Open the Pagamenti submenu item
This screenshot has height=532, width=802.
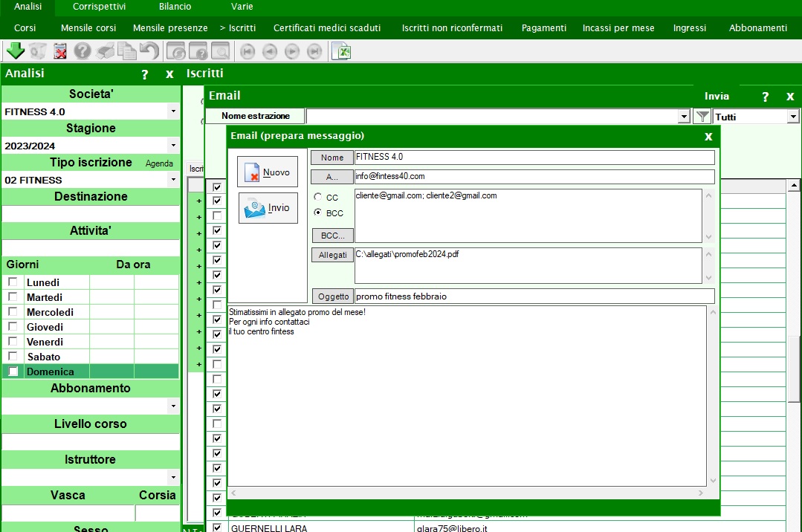(x=543, y=28)
